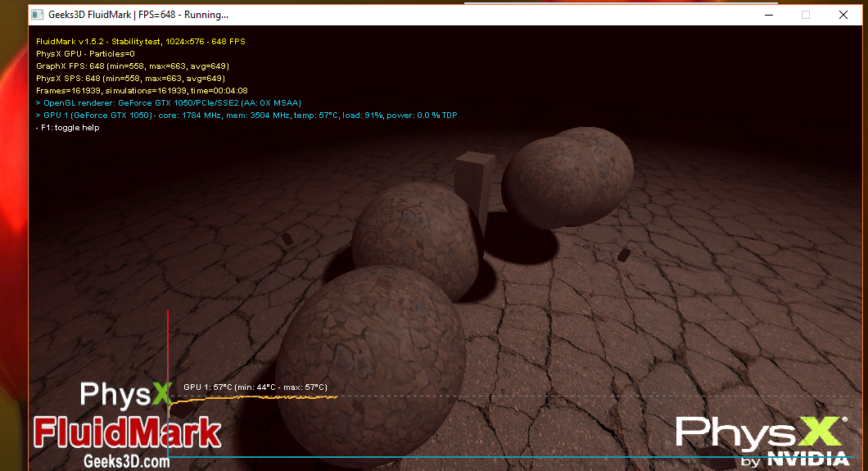Click the red FluidMark logo
This screenshot has height=471, width=868.
[127, 433]
